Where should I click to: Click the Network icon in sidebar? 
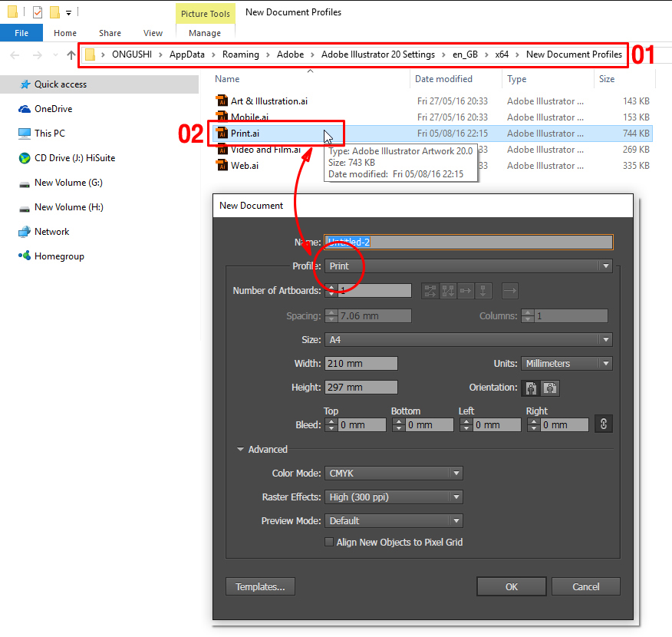[x=25, y=232]
